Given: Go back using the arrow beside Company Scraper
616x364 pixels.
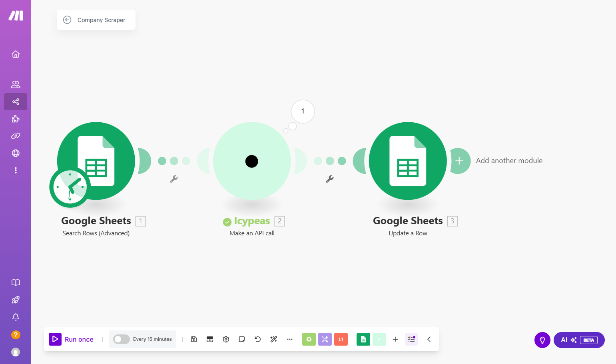Looking at the screenshot, I should pos(67,20).
